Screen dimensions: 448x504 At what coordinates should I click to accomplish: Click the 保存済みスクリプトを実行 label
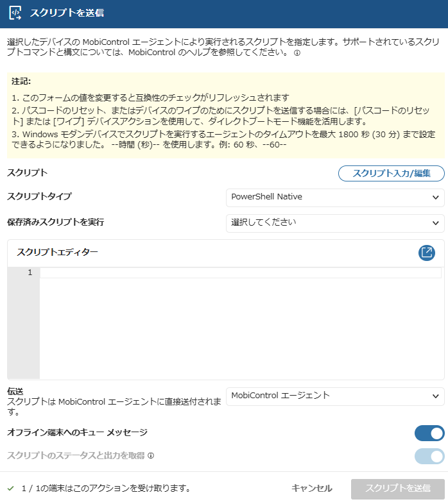click(x=55, y=222)
